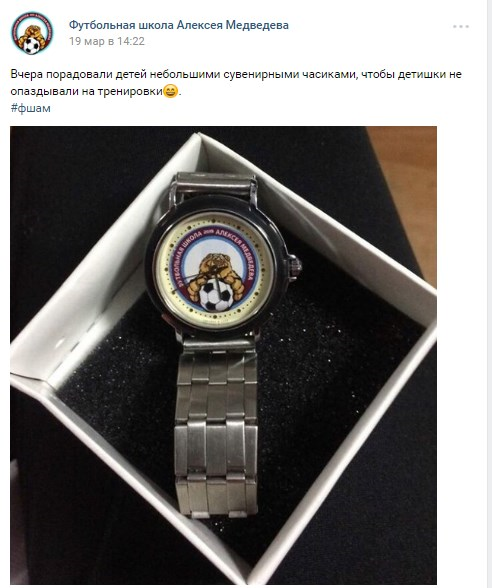Open the post via its 19 мар timestamp
This screenshot has width=492, height=588.
[x=107, y=41]
